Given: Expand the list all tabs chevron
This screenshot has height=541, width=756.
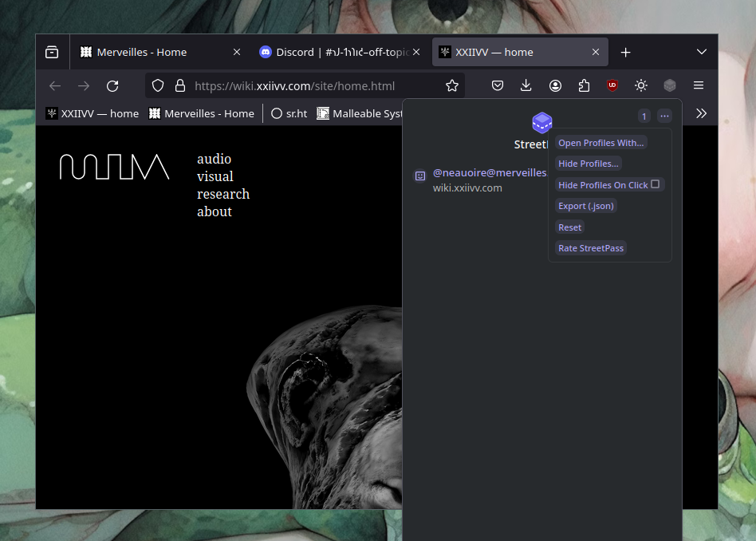Looking at the screenshot, I should point(702,52).
